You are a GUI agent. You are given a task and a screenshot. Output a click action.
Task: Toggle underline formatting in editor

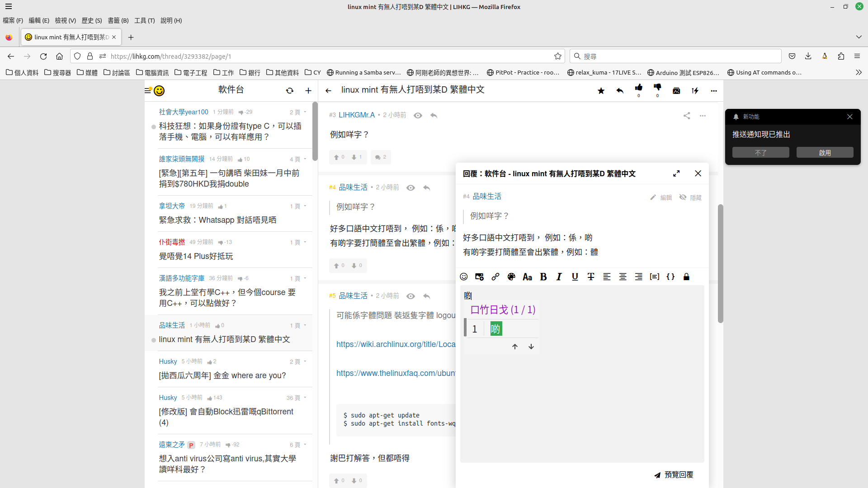(575, 277)
